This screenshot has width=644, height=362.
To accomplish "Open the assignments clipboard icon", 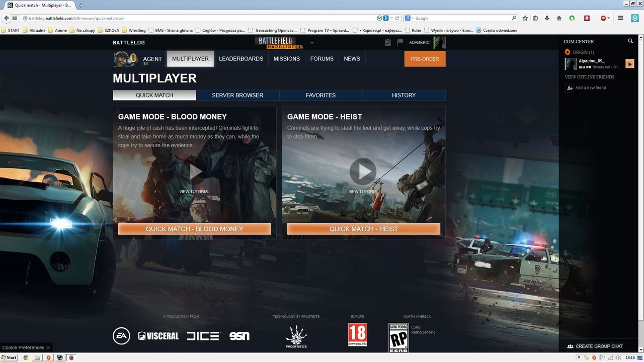I will pos(388,43).
